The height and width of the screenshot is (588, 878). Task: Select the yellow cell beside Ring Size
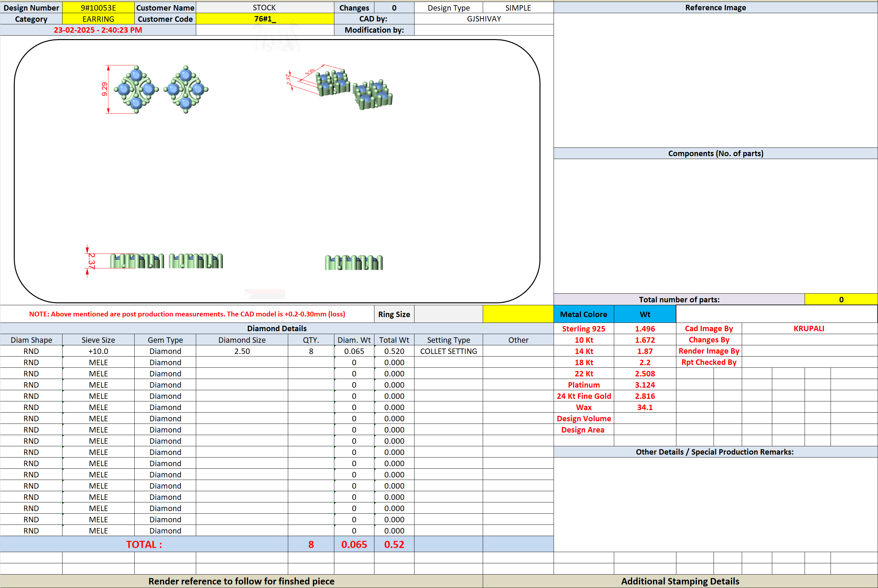(518, 314)
